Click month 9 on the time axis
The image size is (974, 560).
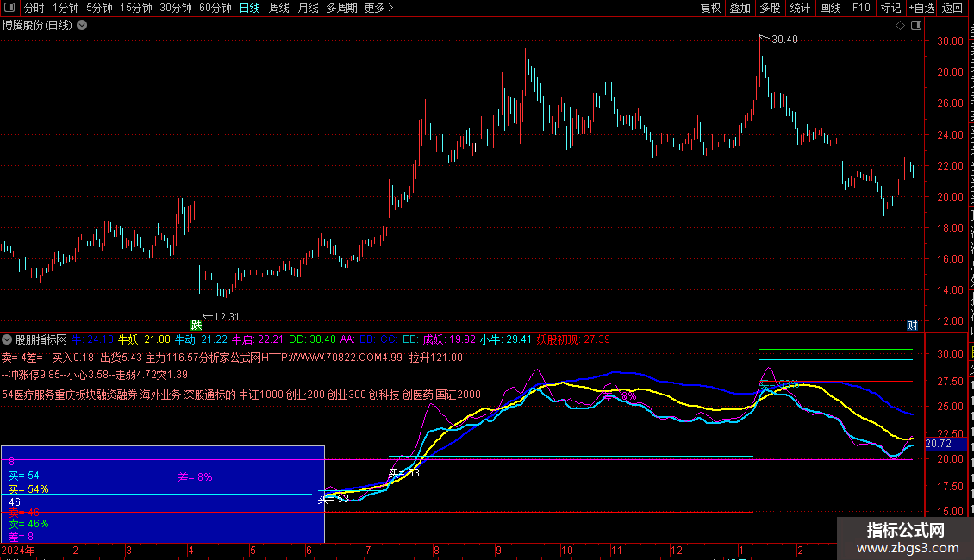click(498, 550)
